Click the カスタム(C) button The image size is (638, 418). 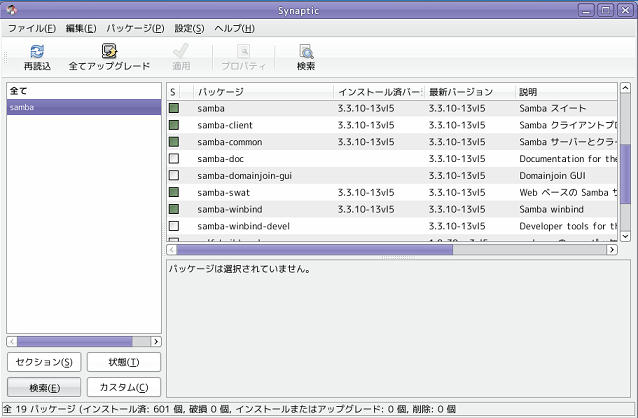pos(124,387)
